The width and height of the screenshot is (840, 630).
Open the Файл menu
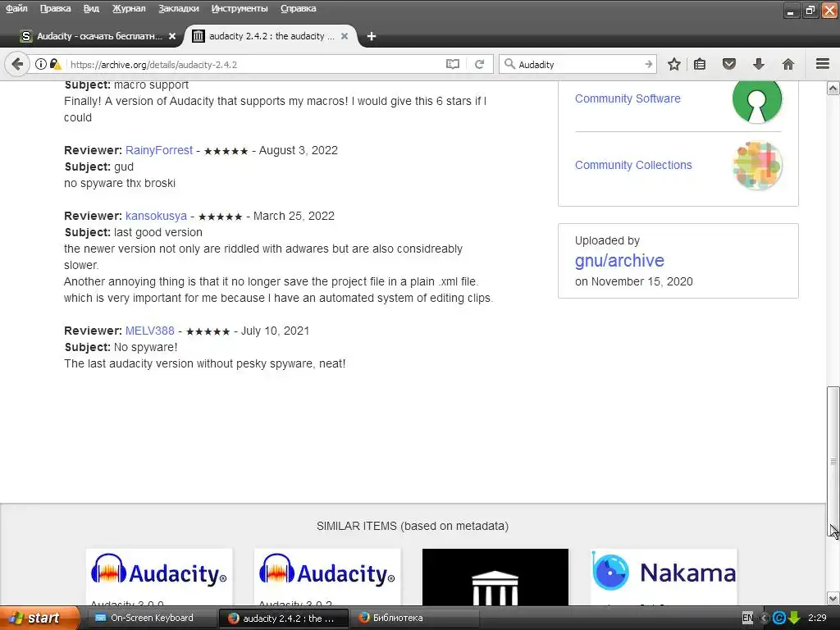pos(16,8)
